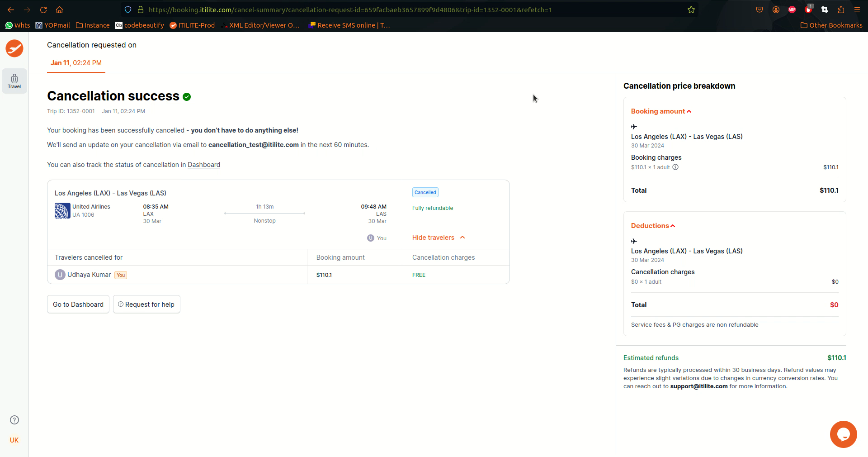
Task: Hide travelers list in flight card
Action: [x=438, y=238]
